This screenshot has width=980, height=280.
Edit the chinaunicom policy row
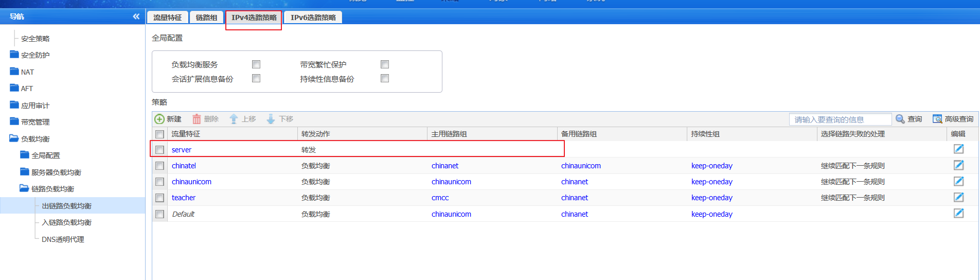click(x=958, y=181)
